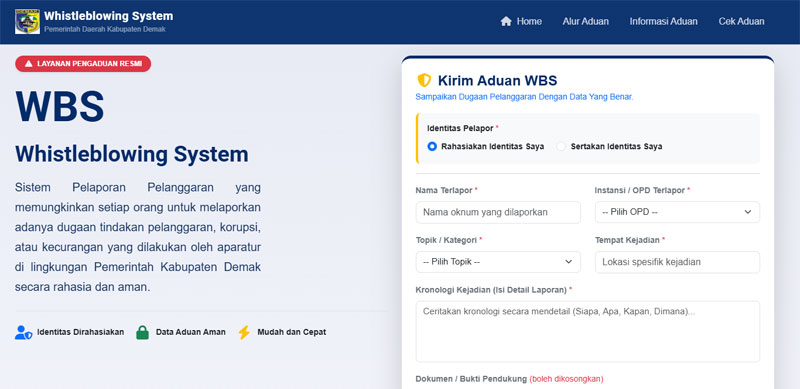Click the large WBS heading
The height and width of the screenshot is (389, 800).
(x=60, y=106)
